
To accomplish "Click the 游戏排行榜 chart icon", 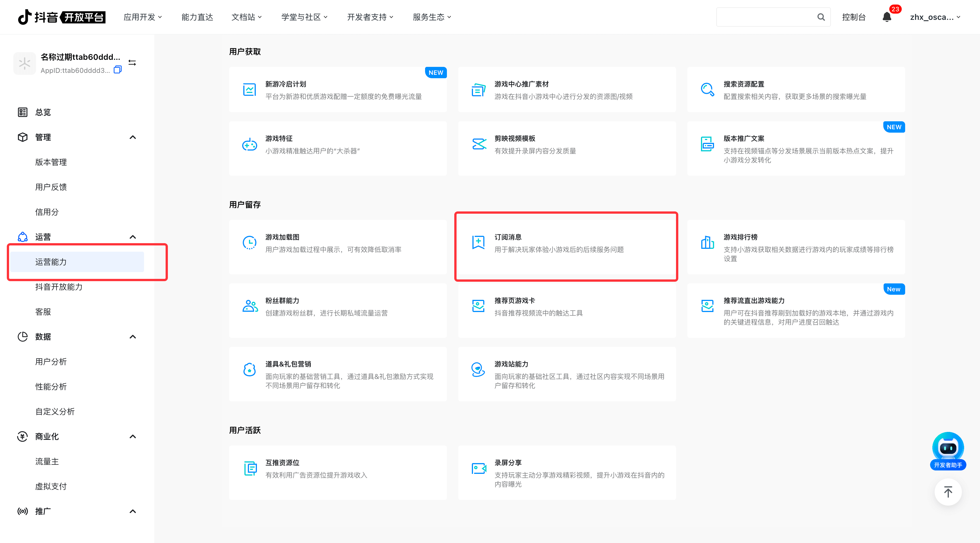I will 707,242.
